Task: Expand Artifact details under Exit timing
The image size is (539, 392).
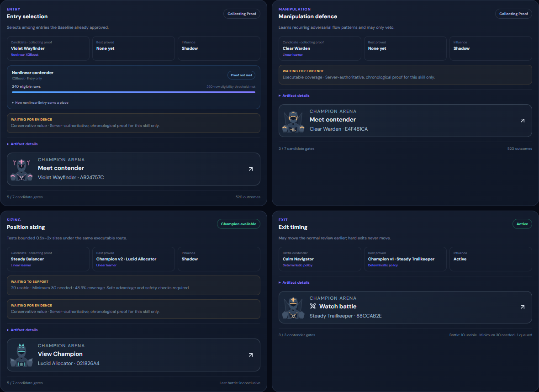Action: (294, 283)
